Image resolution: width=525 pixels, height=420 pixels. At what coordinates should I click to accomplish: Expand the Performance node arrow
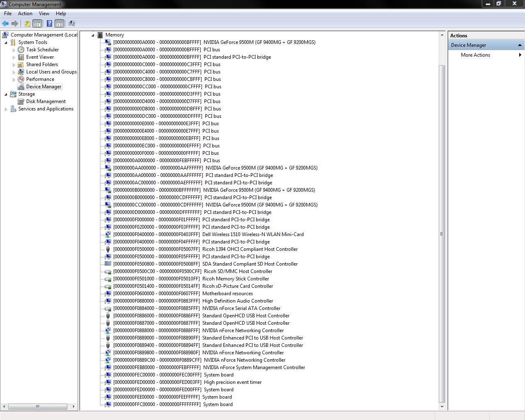click(14, 79)
